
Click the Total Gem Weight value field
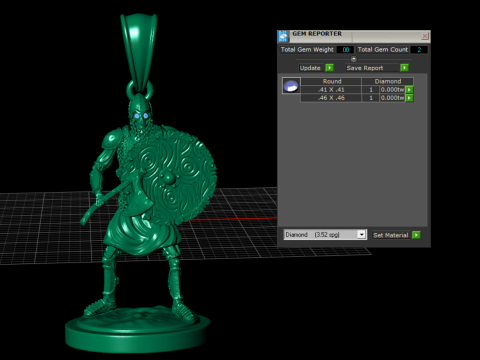tap(345, 50)
